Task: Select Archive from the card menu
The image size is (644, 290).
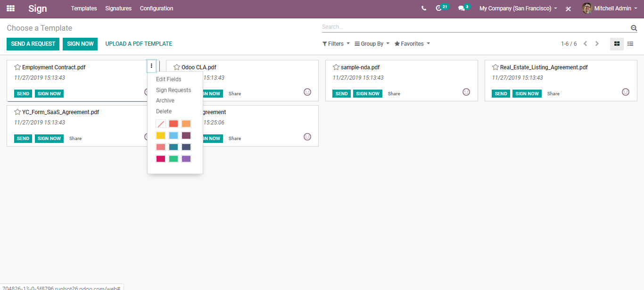Action: (x=165, y=100)
